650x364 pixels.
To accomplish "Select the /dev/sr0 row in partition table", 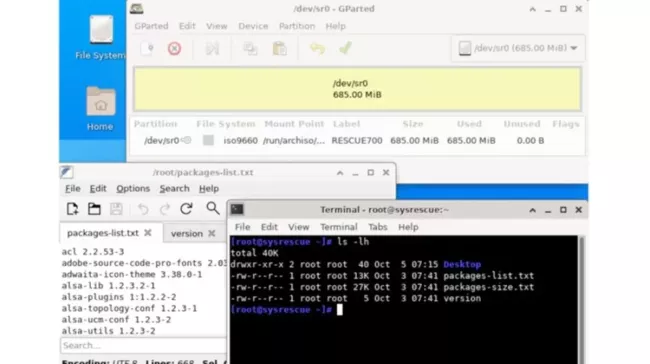I will tap(357, 141).
